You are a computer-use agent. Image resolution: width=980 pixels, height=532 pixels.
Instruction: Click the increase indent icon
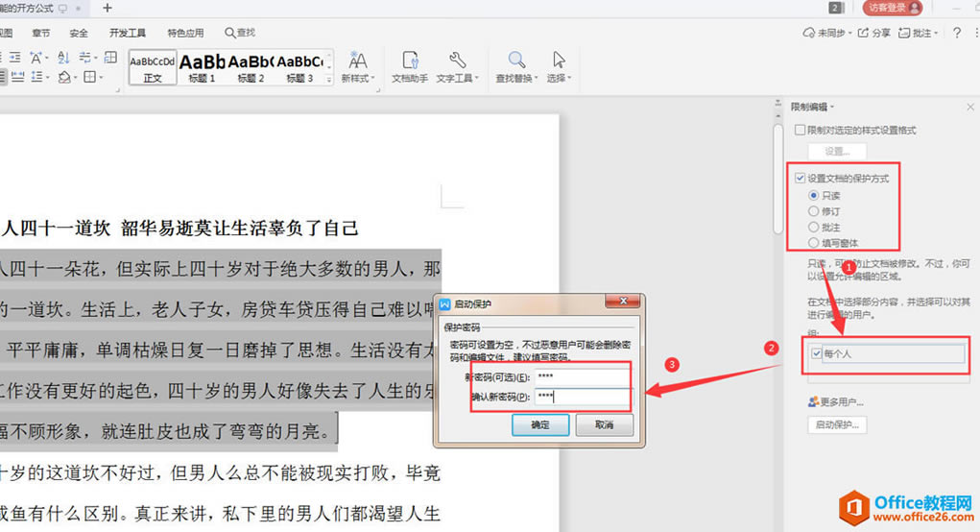click(x=15, y=58)
